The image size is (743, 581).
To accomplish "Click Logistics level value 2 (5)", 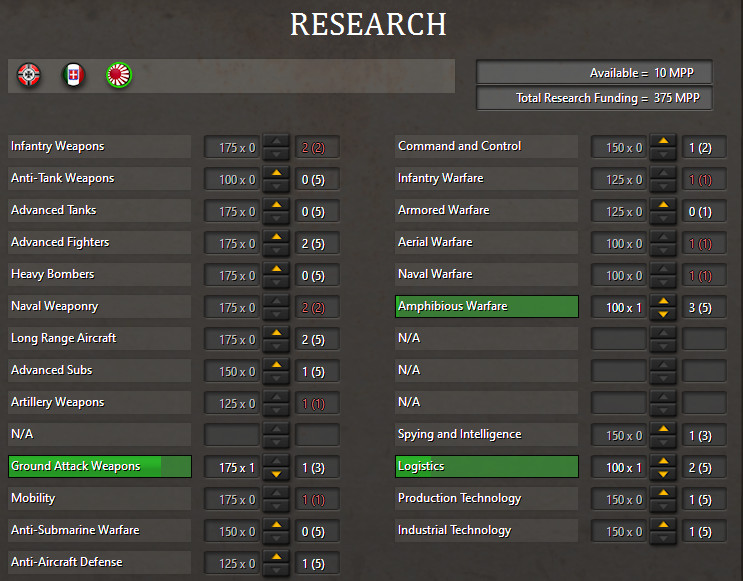I will click(x=704, y=468).
